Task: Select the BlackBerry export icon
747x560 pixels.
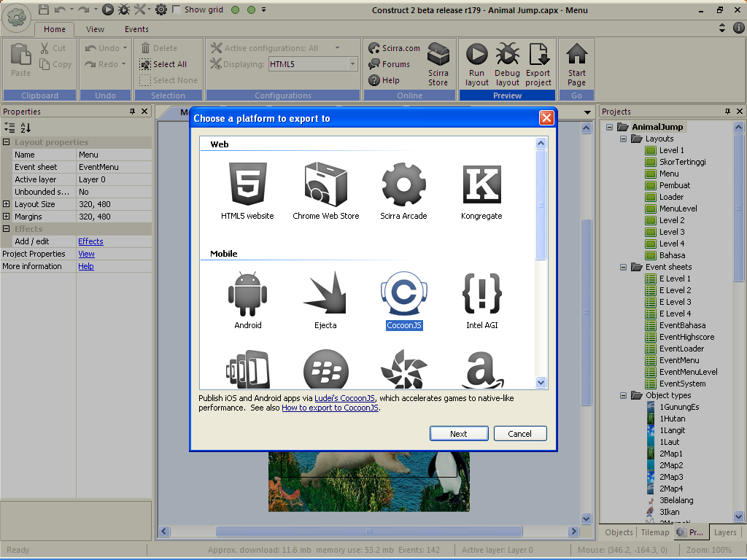Action: tap(326, 370)
